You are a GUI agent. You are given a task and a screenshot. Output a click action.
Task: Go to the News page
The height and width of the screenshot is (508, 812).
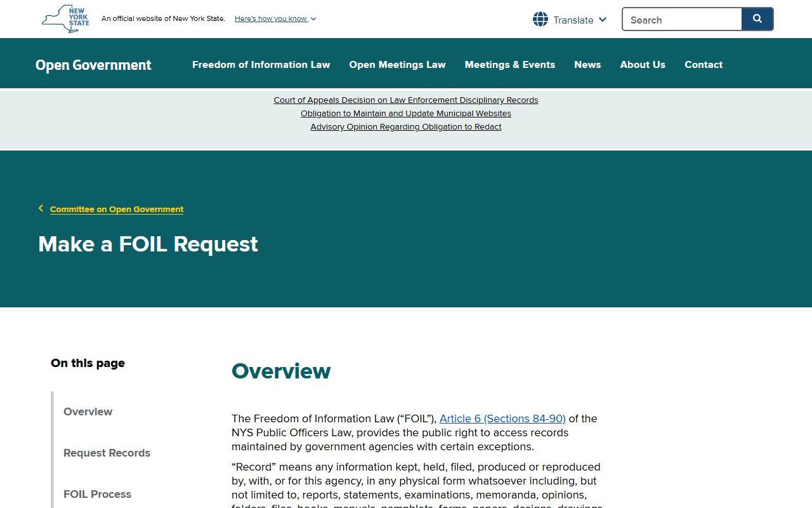587,64
